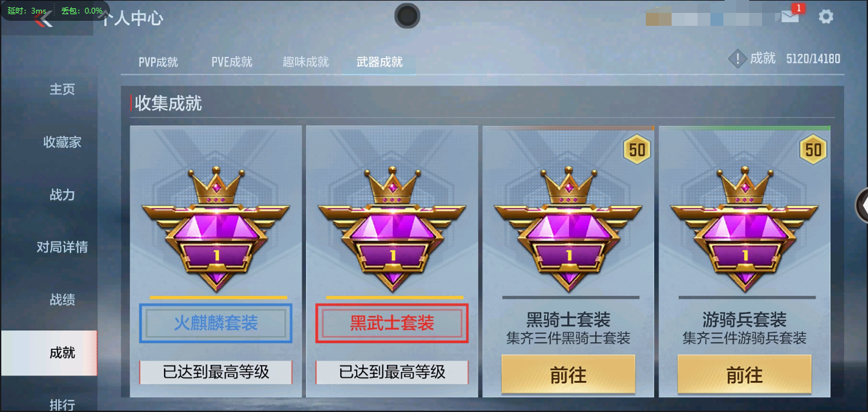This screenshot has height=412, width=868.
Task: Switch to the PVP成就 tab
Action: [x=158, y=62]
